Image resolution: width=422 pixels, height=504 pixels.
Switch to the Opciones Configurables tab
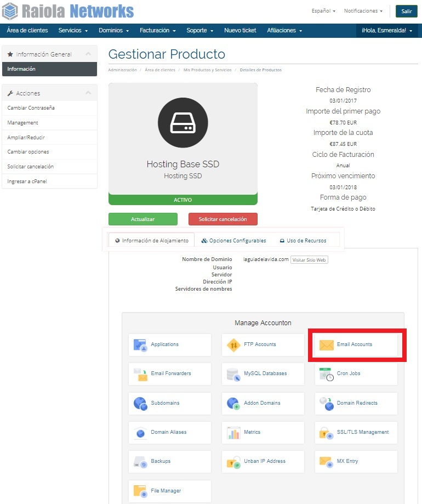234,241
